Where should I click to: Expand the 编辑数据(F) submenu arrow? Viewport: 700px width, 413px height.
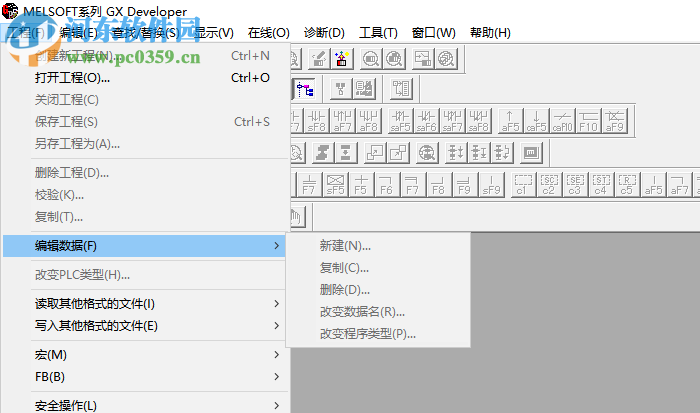(276, 246)
